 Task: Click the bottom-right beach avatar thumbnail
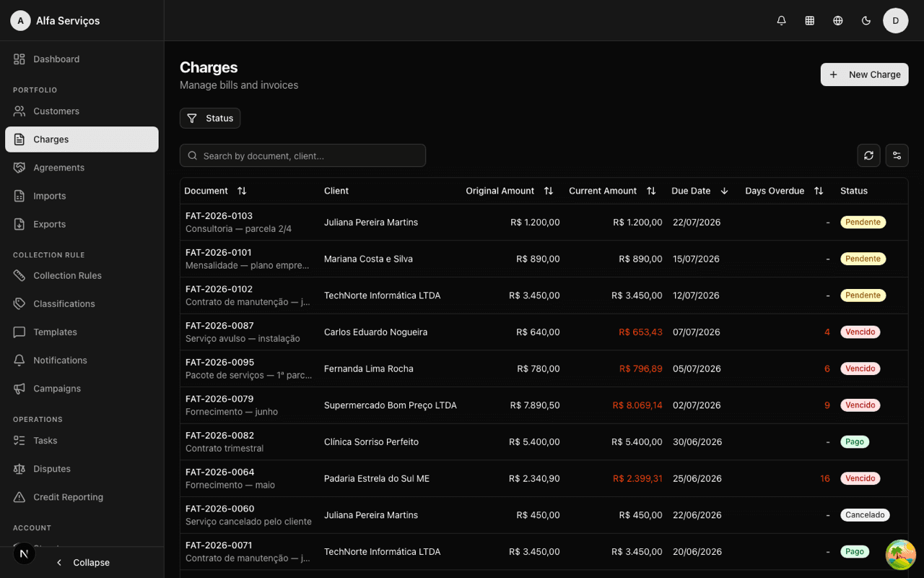tap(900, 555)
